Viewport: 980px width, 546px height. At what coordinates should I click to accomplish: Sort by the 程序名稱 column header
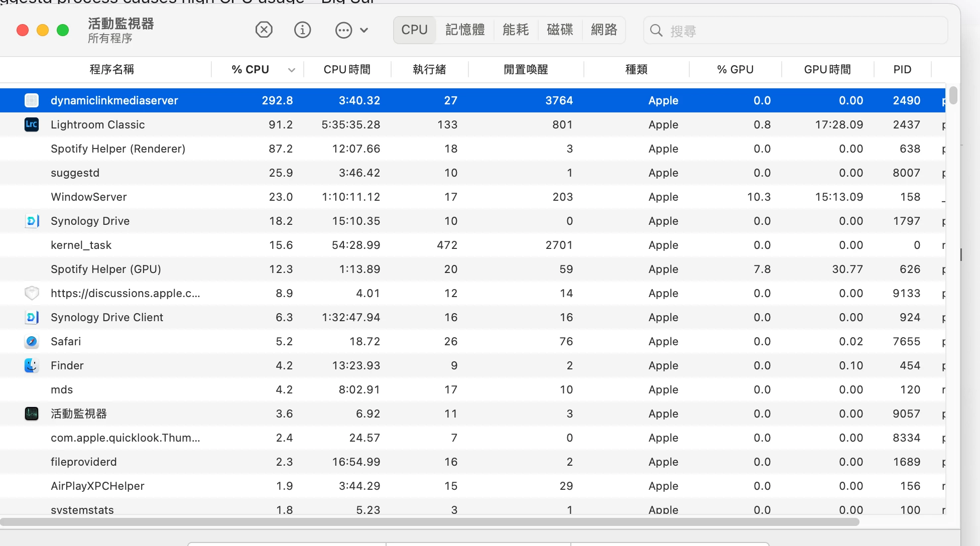click(111, 69)
